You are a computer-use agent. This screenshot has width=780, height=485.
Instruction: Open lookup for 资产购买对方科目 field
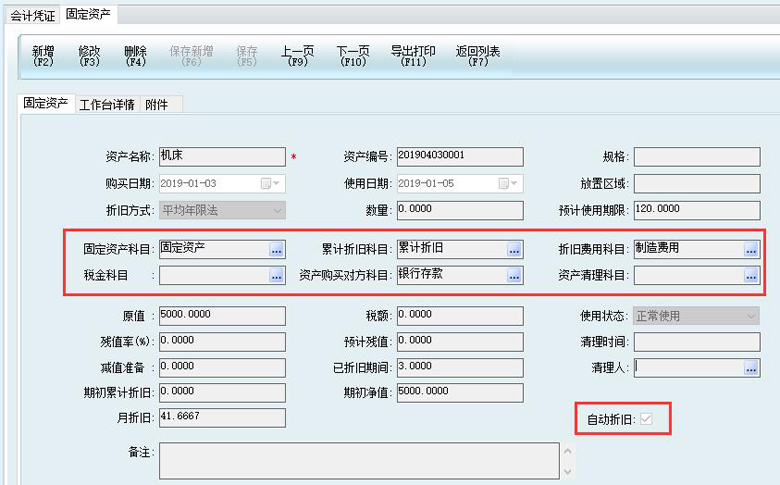(x=514, y=275)
